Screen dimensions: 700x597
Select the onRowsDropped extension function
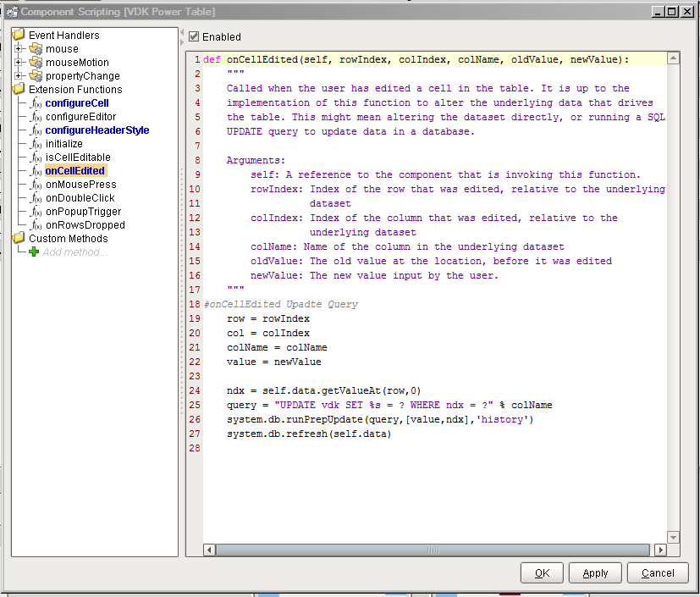point(85,225)
